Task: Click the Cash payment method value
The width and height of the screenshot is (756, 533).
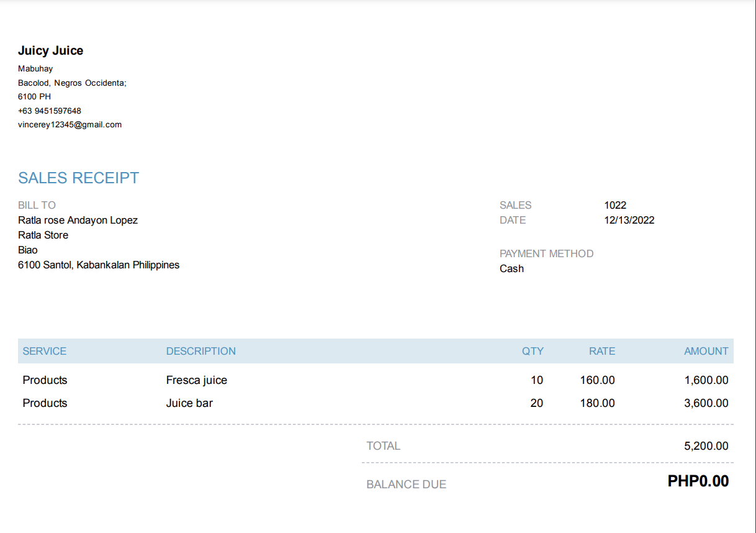Action: [x=511, y=269]
